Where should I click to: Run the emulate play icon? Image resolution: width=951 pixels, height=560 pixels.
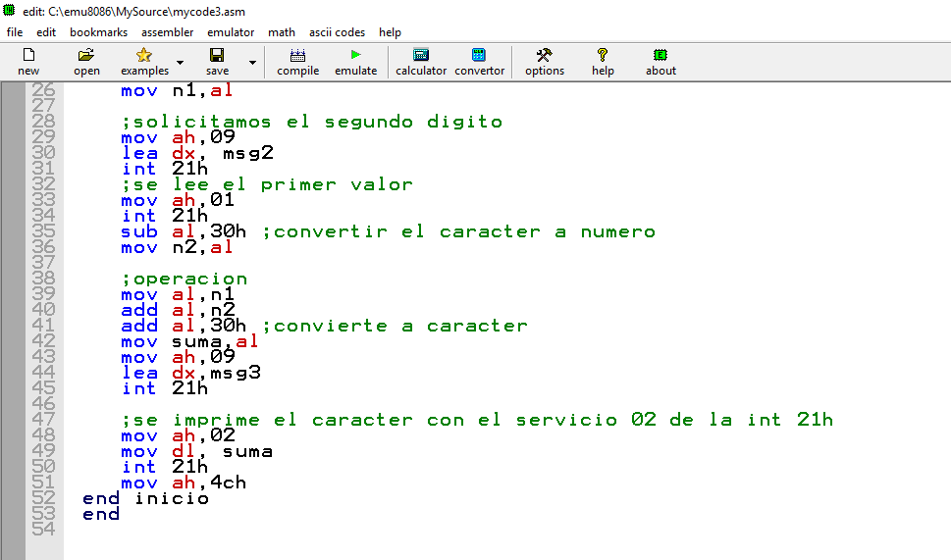(x=356, y=55)
